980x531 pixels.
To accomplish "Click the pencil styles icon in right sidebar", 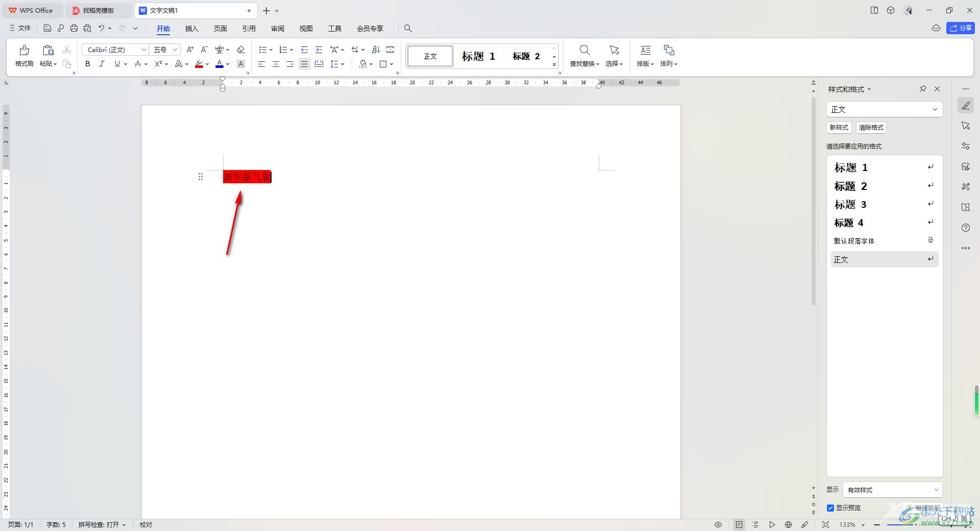I will click(966, 106).
